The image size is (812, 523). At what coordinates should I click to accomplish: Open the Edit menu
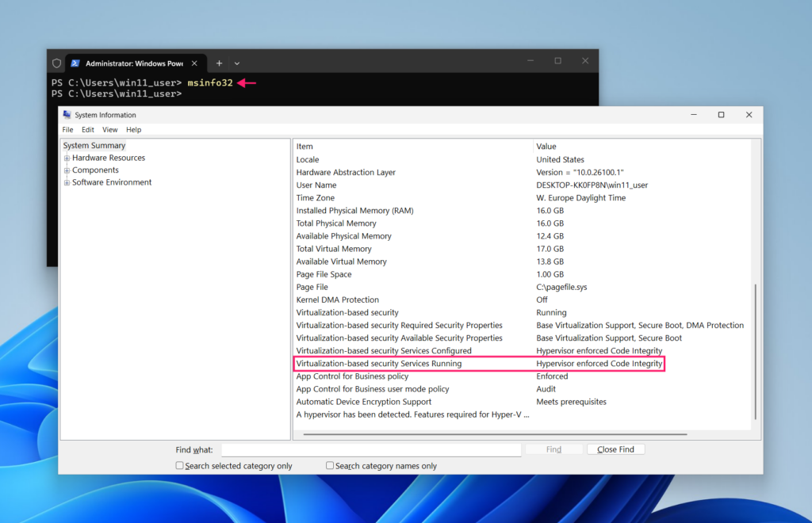click(x=88, y=130)
